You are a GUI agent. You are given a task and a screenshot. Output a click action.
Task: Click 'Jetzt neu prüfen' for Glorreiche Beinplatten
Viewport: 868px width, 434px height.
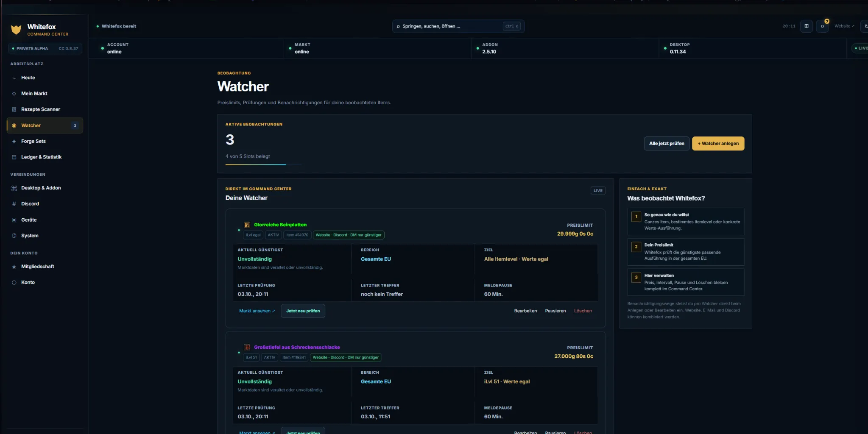(x=303, y=311)
